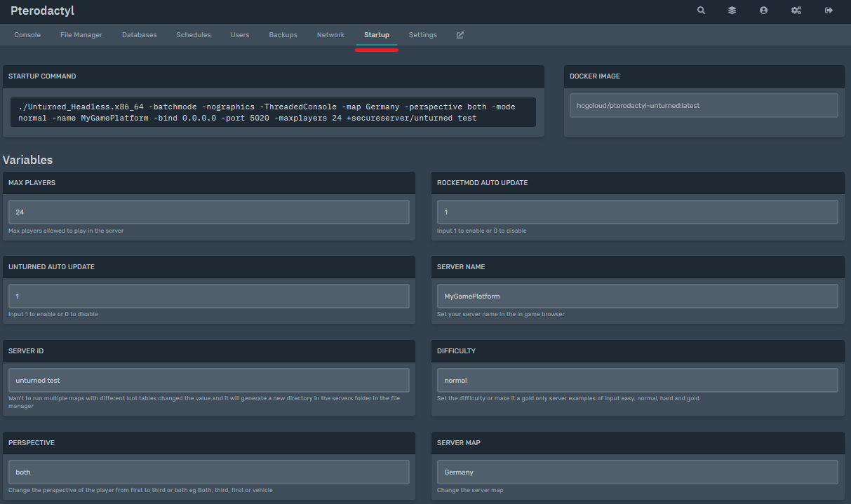Screen dimensions: 851x504
Task: Open the File Manager tab
Action: (x=81, y=35)
